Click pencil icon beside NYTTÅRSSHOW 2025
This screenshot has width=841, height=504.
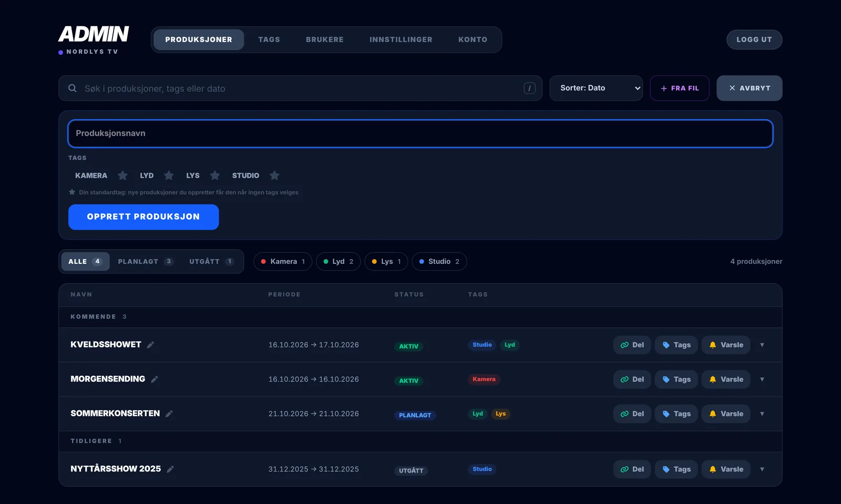point(170,469)
